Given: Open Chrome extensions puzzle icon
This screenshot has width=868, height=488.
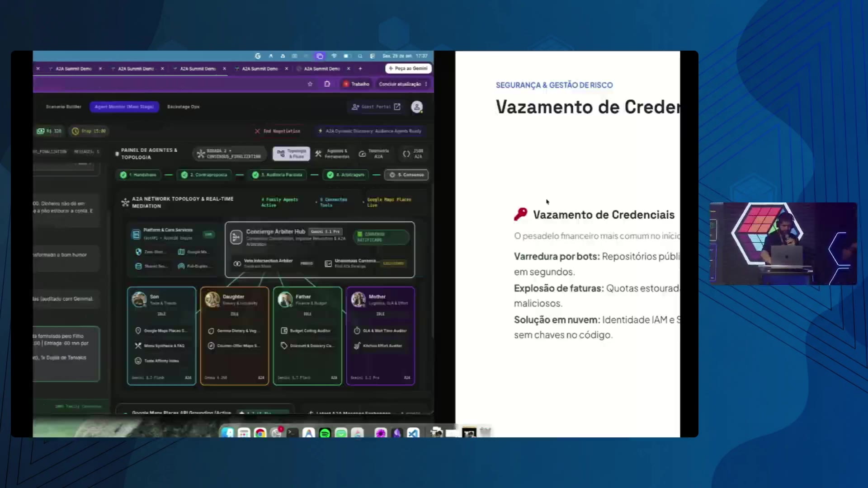Looking at the screenshot, I should point(327,84).
